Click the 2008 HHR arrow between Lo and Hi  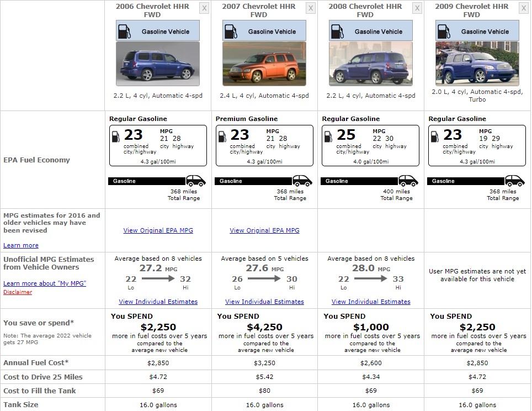[370, 278]
